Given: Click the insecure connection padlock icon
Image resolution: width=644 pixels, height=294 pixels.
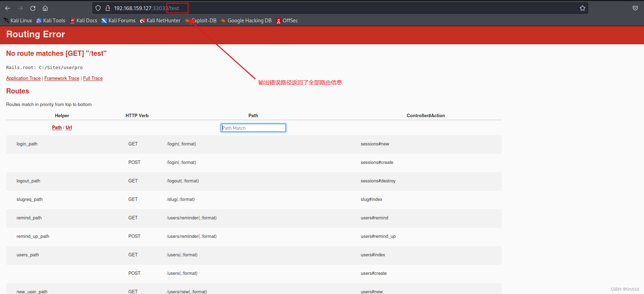Looking at the screenshot, I should pyautogui.click(x=108, y=8).
